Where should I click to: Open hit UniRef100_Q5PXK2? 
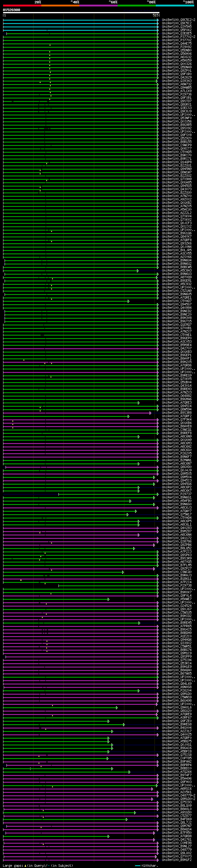pos(177,30)
